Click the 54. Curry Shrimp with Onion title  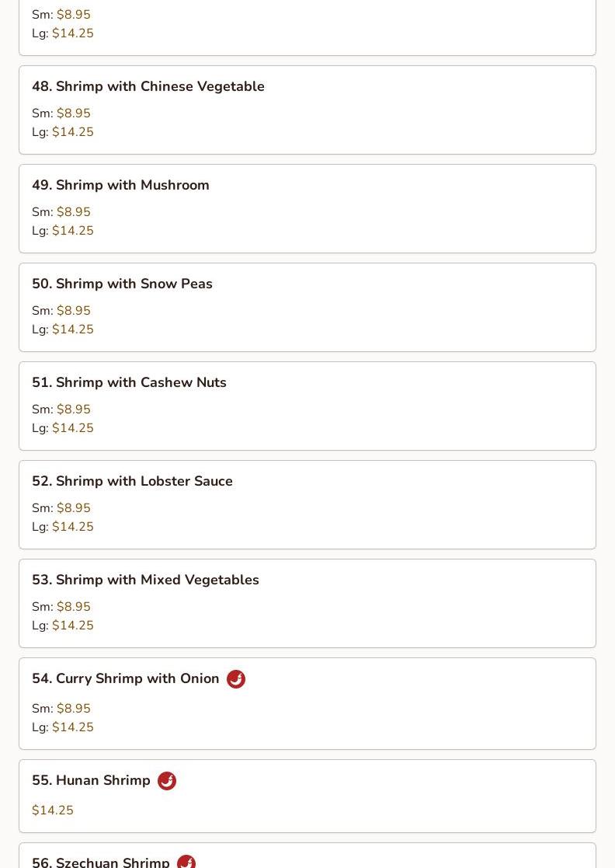tap(126, 678)
